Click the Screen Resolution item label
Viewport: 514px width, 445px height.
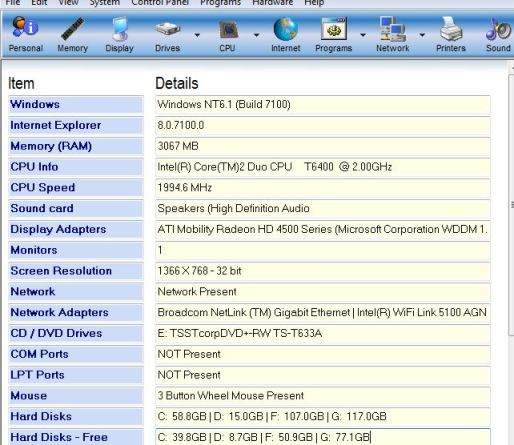(x=76, y=271)
